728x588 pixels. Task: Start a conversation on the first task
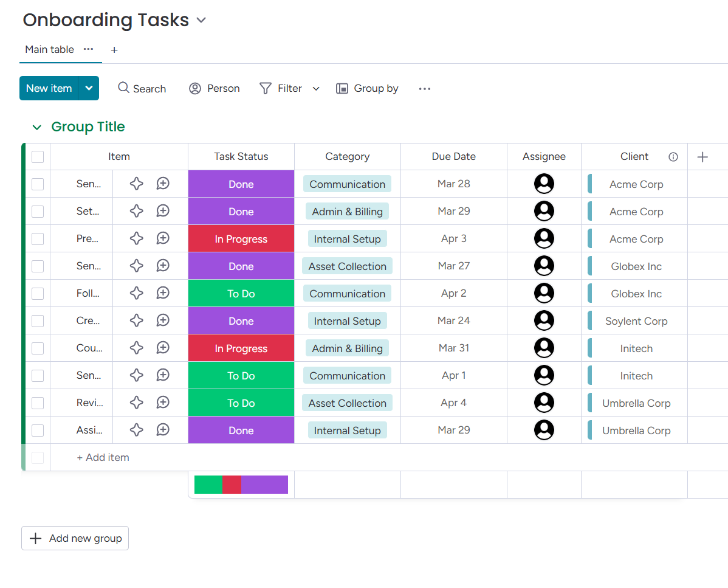(x=162, y=184)
